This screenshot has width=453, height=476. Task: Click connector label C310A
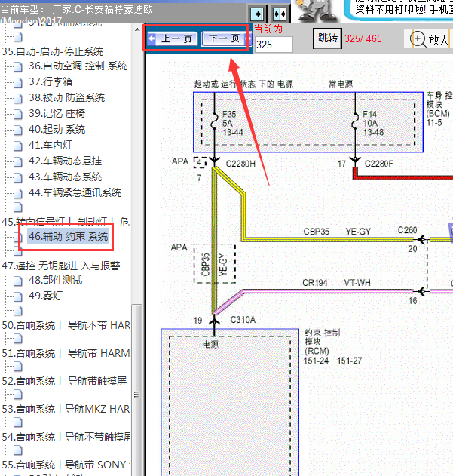[x=243, y=320]
